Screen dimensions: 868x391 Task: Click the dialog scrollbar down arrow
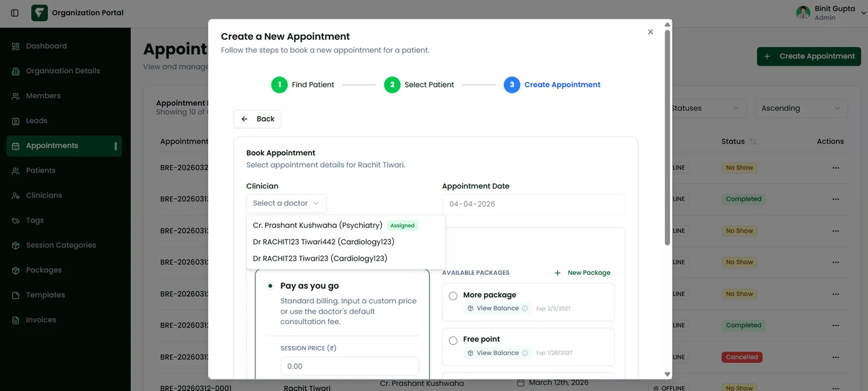click(667, 374)
